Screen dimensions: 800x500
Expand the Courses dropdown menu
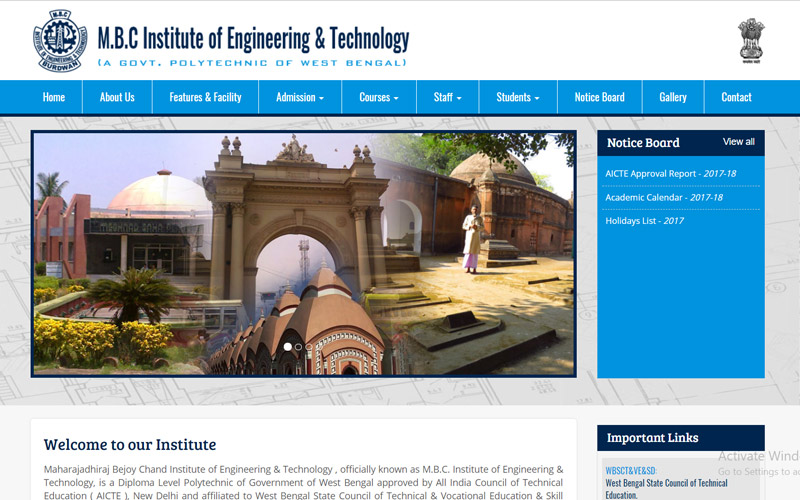pos(379,97)
